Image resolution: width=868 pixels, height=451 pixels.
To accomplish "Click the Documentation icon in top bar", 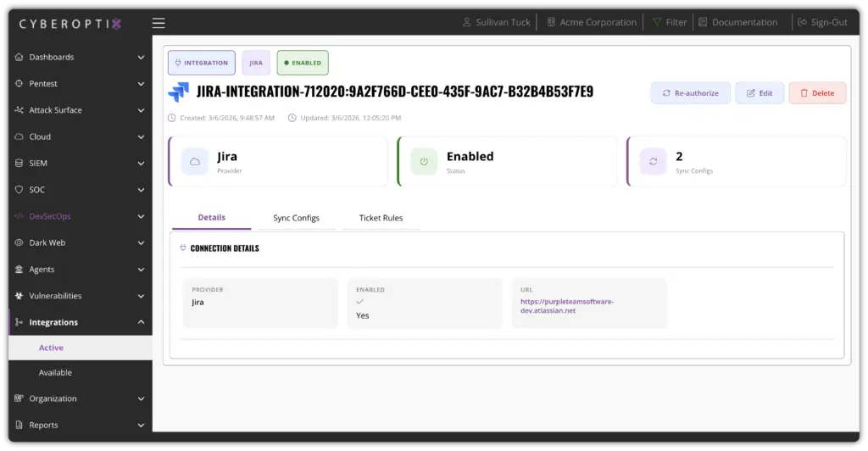I will click(x=703, y=23).
